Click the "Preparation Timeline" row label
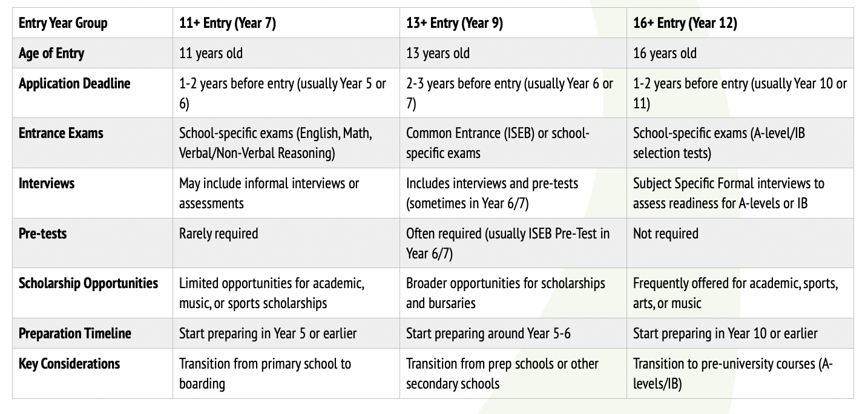The height and width of the screenshot is (414, 868). click(x=75, y=333)
